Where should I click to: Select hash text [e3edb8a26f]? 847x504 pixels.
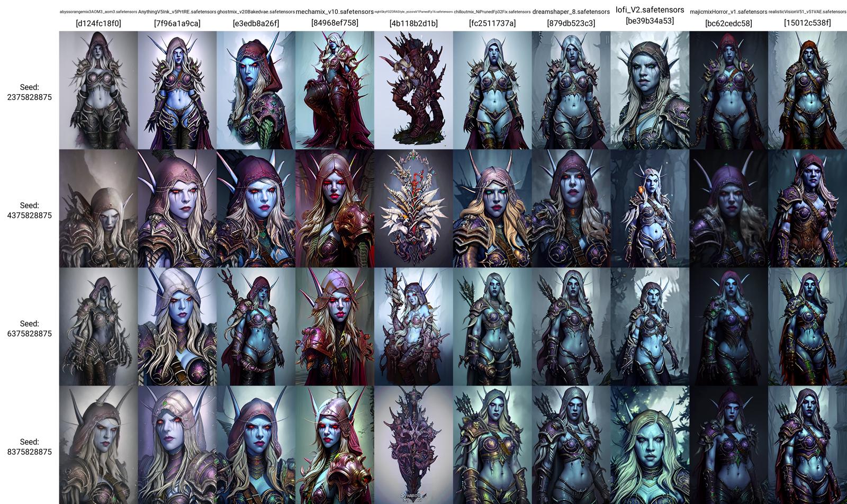click(256, 23)
